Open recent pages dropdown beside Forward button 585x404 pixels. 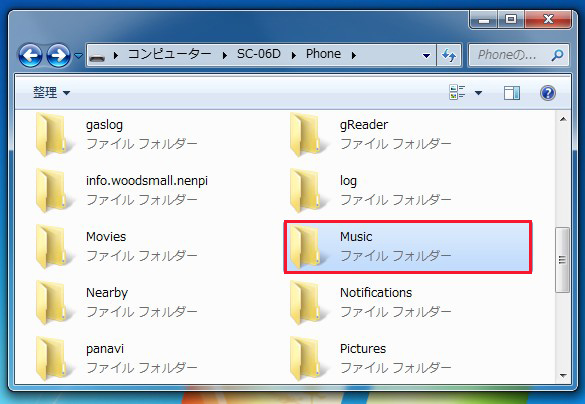point(78,56)
